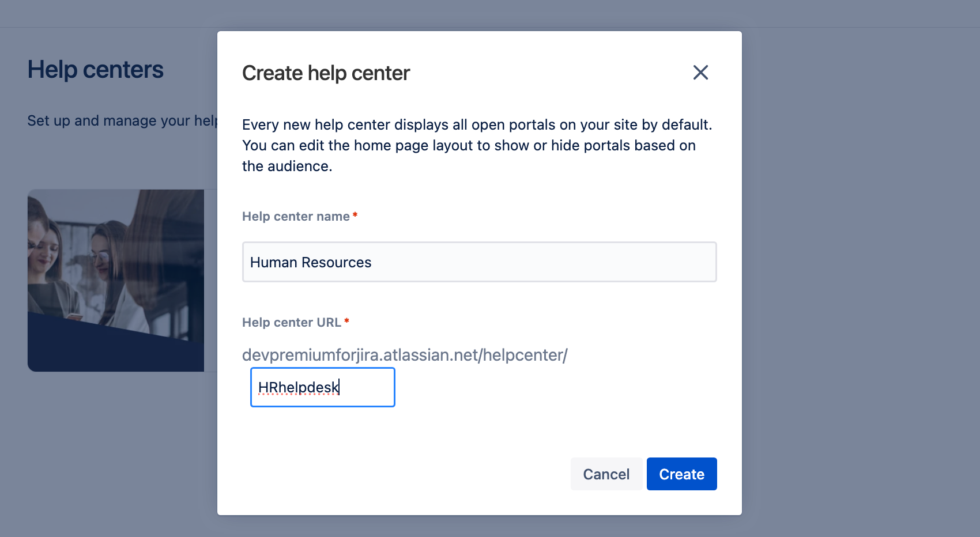
Task: Click the devpremiumforjira.atlassian.net/helpcenter/ URL prefix
Action: tap(405, 355)
